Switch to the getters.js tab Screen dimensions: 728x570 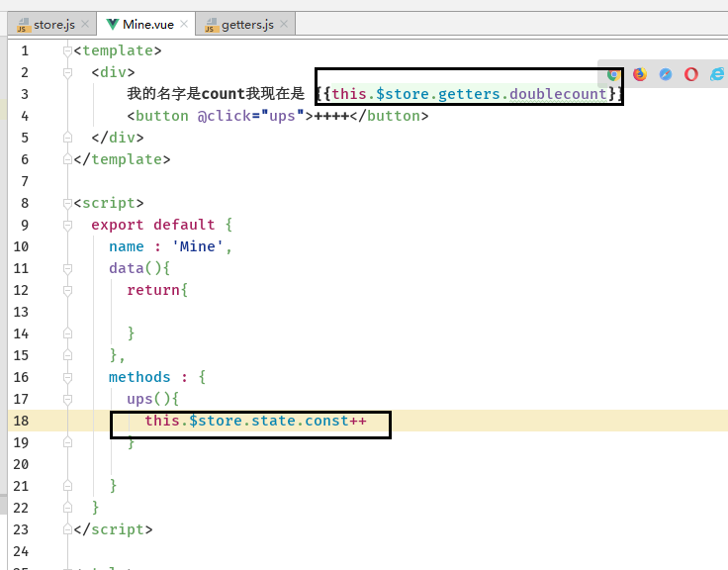click(x=247, y=25)
